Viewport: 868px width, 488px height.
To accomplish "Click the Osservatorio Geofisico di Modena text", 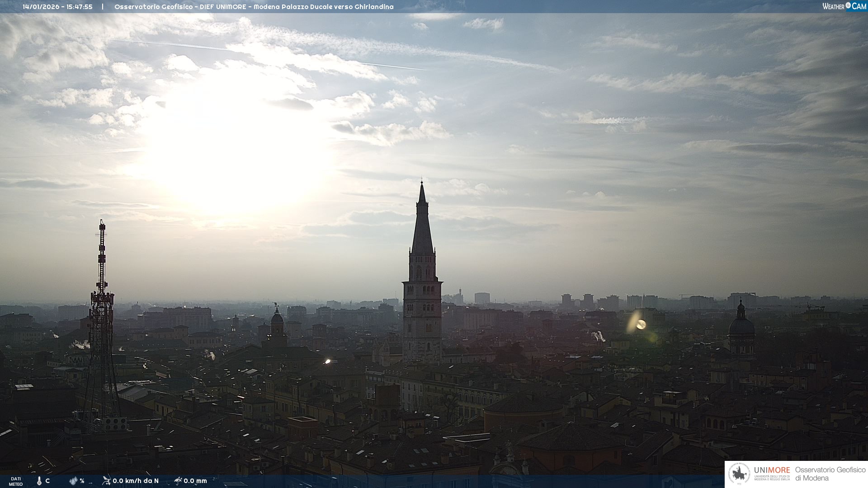I will [830, 474].
